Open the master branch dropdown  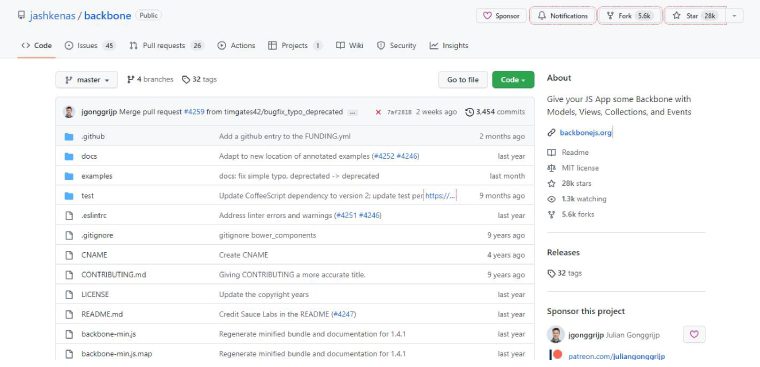(x=86, y=80)
